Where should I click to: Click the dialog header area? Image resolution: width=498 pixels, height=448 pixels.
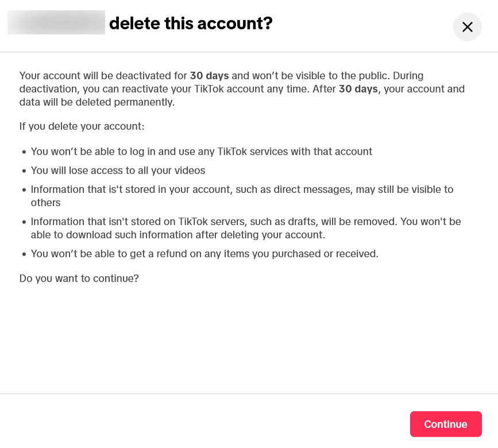249,26
